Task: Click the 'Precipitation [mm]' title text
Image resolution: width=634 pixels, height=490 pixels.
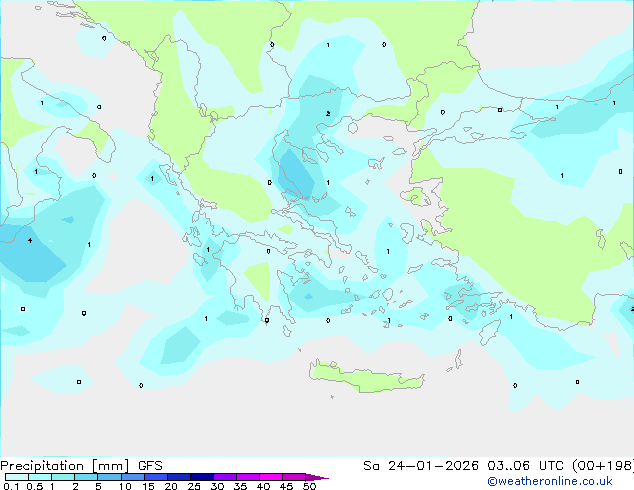Action: point(65,466)
